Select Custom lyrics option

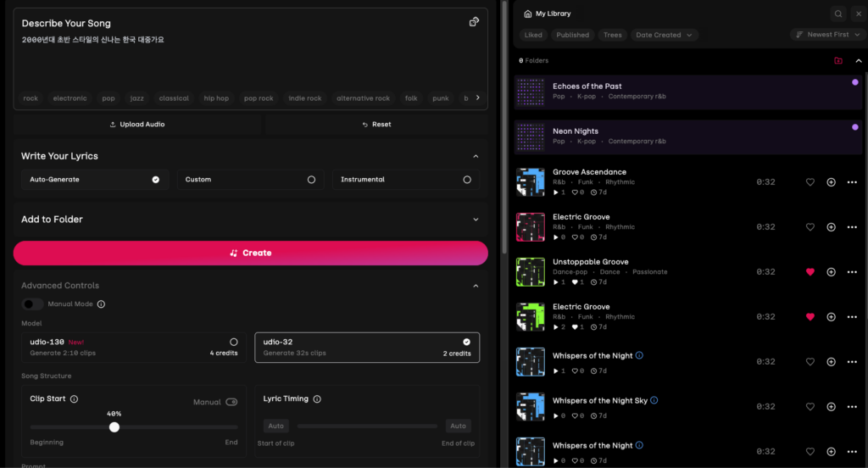(x=250, y=180)
